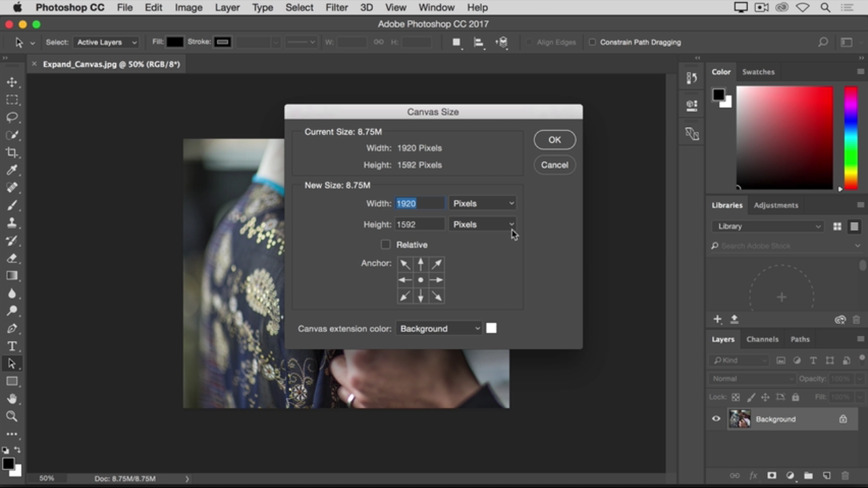Select the Hand tool
Screen dimensions: 868x488
click(12, 399)
